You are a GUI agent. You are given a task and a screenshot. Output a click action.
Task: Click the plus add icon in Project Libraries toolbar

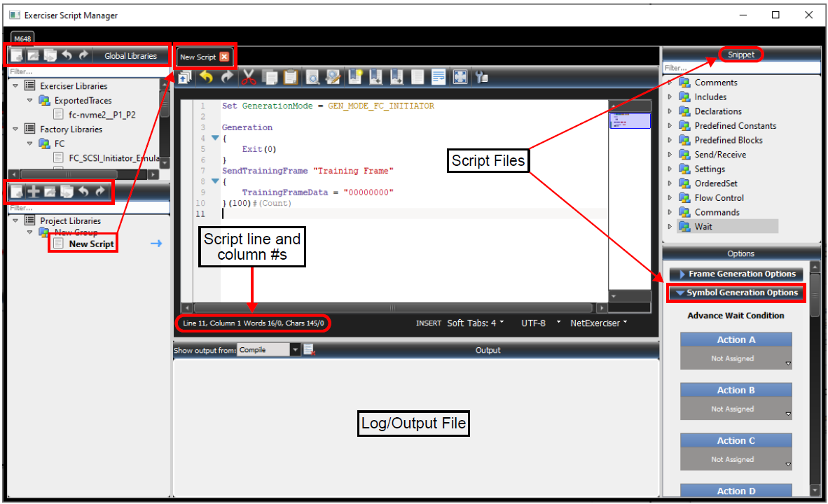click(34, 192)
